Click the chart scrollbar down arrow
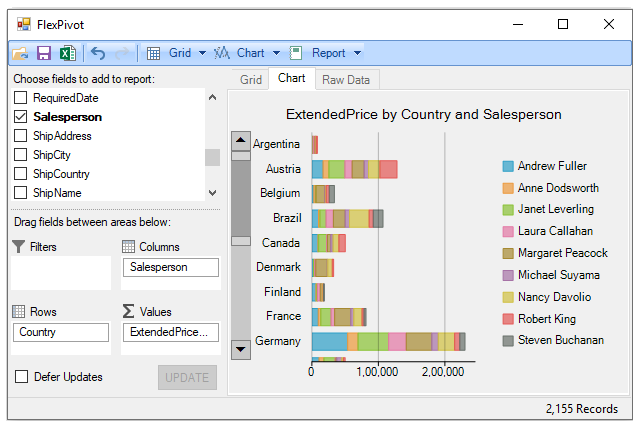Viewport: 638px width, 429px height. 240,349
